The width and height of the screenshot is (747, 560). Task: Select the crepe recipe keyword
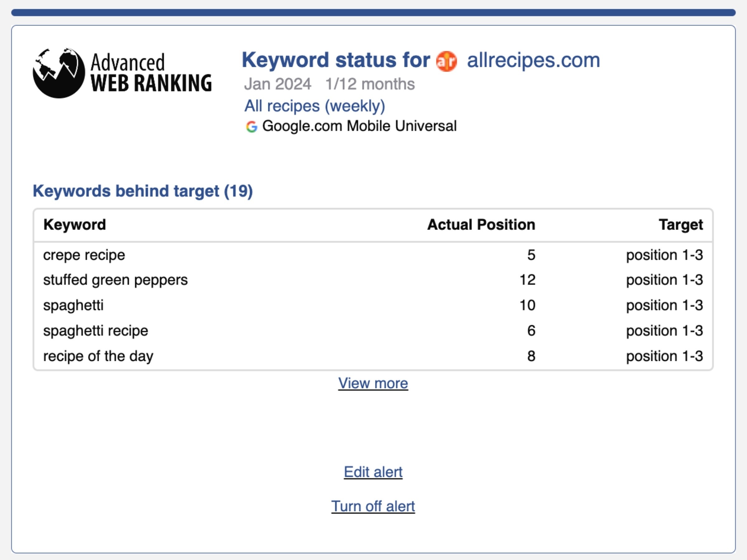coord(84,255)
